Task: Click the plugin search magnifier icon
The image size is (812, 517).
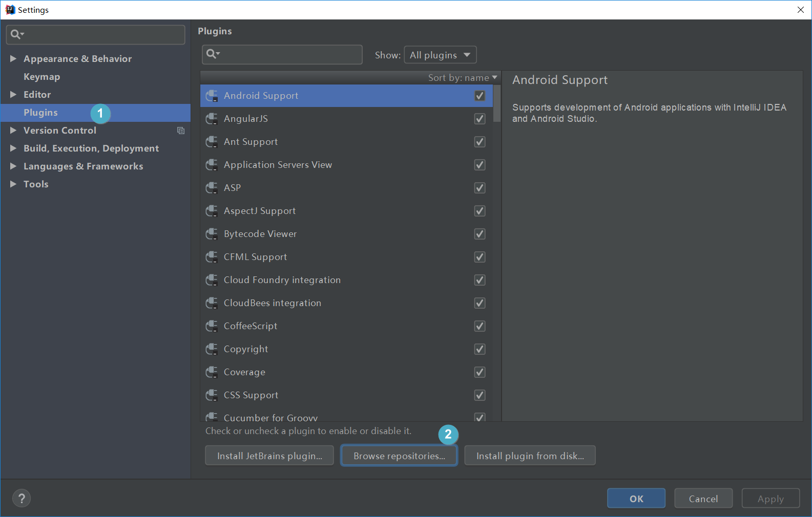Action: tap(213, 54)
